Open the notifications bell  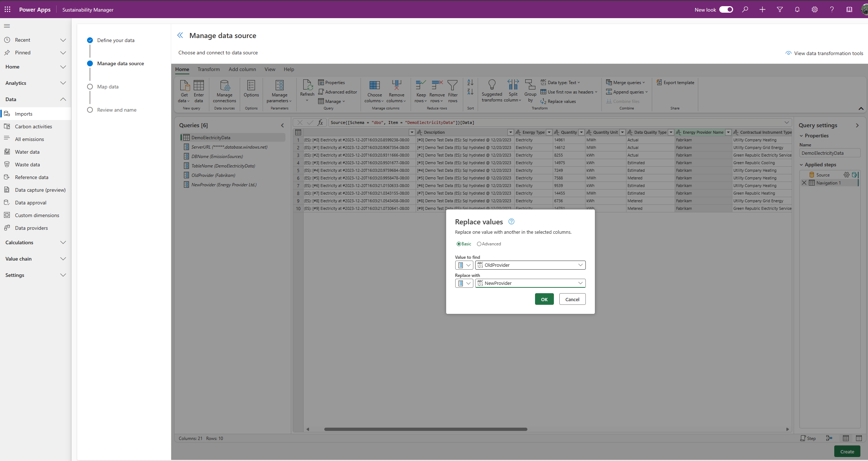[x=797, y=9]
